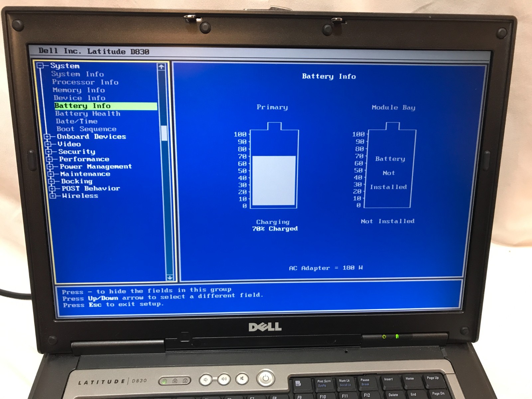The width and height of the screenshot is (532, 399).
Task: Click the green power indicator light
Action: click(384, 336)
